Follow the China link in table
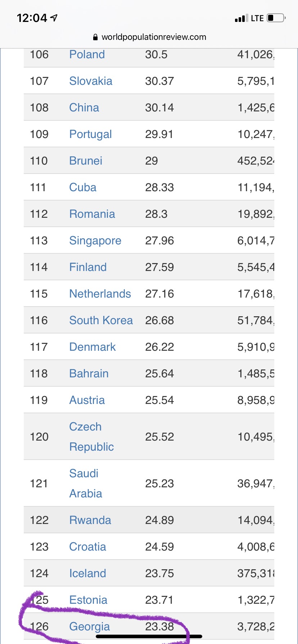 (x=84, y=108)
